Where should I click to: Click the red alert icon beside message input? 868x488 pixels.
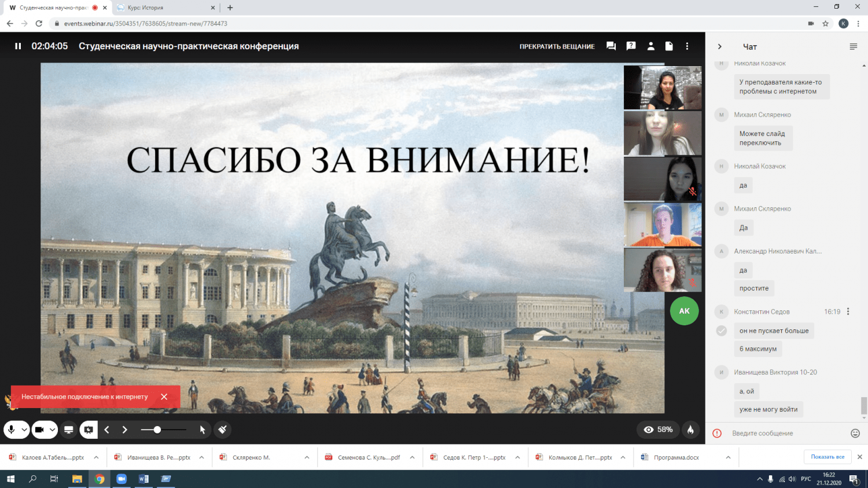[x=717, y=433]
